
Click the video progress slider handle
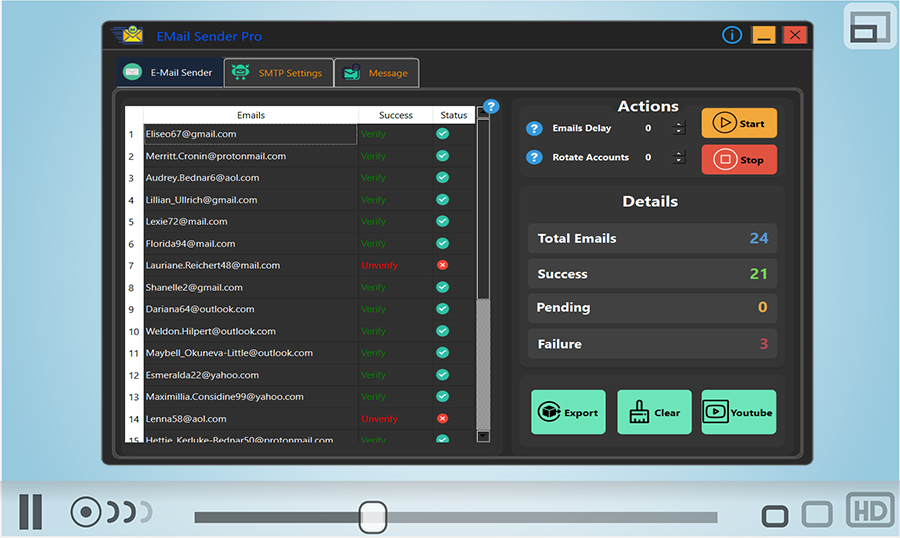pos(373,517)
